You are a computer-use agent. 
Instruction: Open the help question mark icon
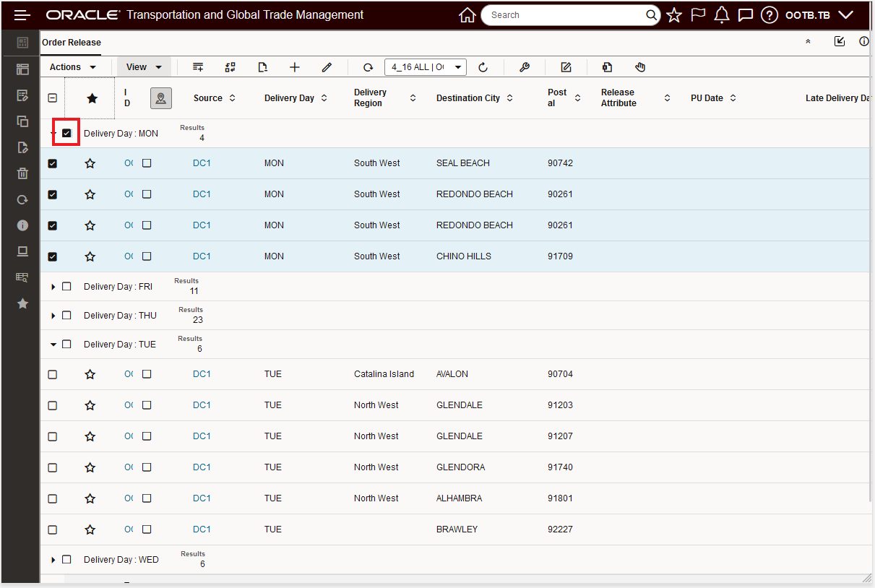click(770, 15)
